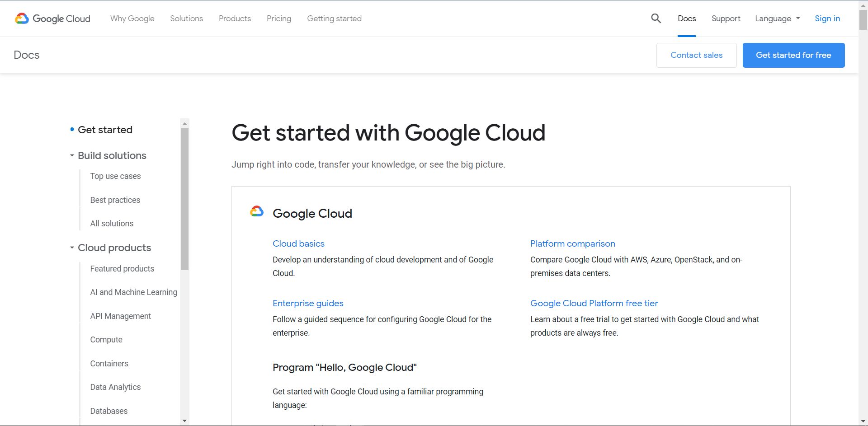Open the Cloud basics link
The width and height of the screenshot is (868, 426).
[298, 243]
